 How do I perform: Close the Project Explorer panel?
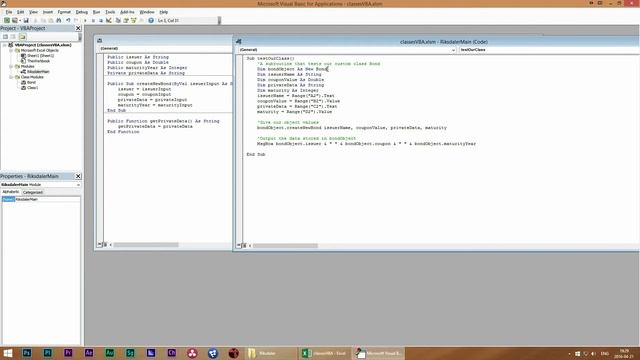[x=78, y=28]
